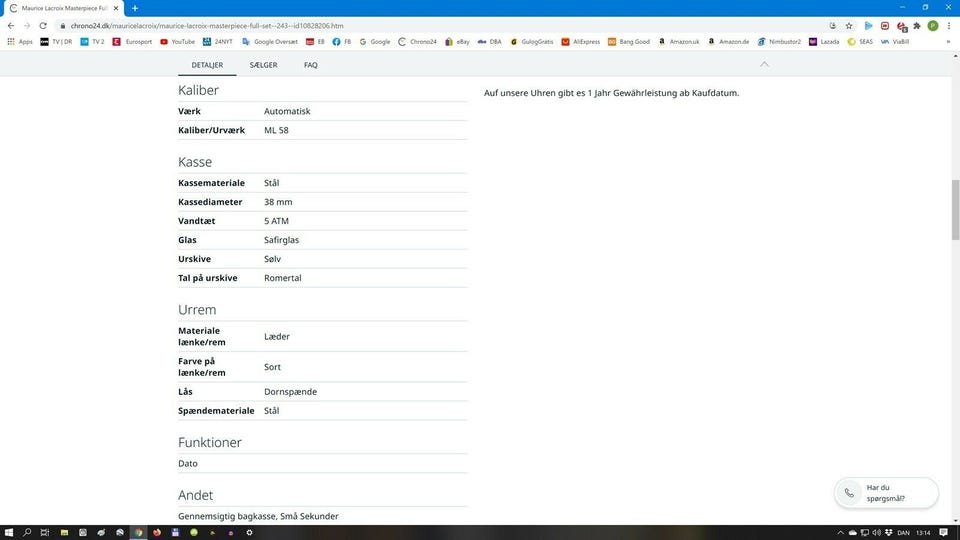Open the DBA bookmark
This screenshot has height=540, width=960.
(490, 42)
